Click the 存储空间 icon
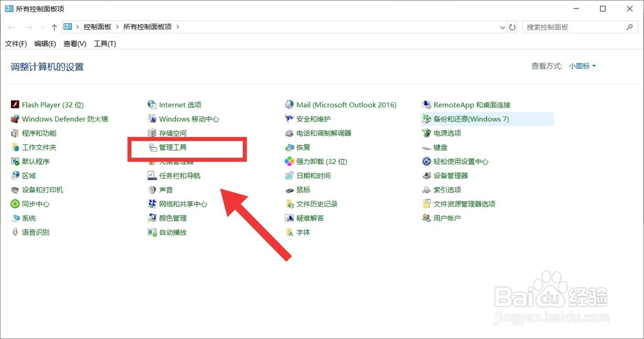This screenshot has width=644, height=339. click(153, 133)
